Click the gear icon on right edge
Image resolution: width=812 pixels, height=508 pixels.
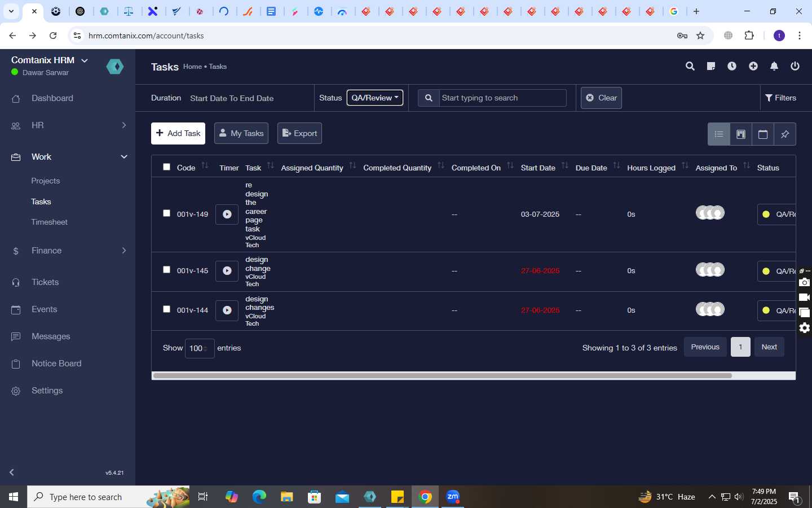point(805,328)
